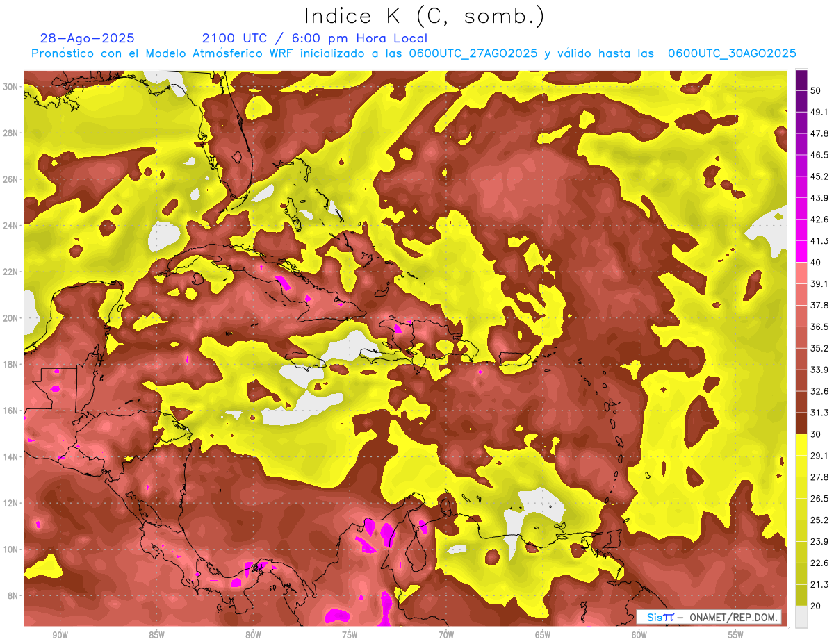Click the "47.8" colorbar label
Screen dimensions: 834x644
(x=819, y=133)
